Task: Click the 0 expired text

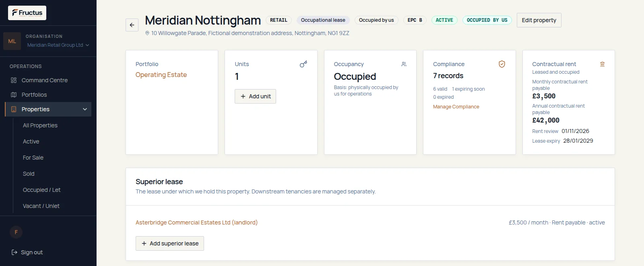Action: (443, 97)
